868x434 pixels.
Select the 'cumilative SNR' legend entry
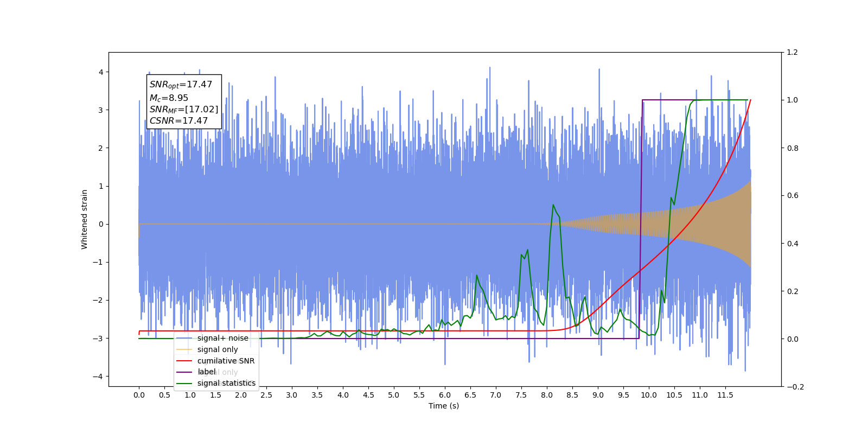pos(226,361)
